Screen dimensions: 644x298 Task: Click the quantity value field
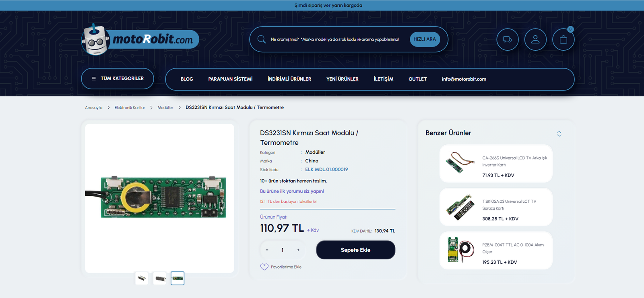(283, 250)
